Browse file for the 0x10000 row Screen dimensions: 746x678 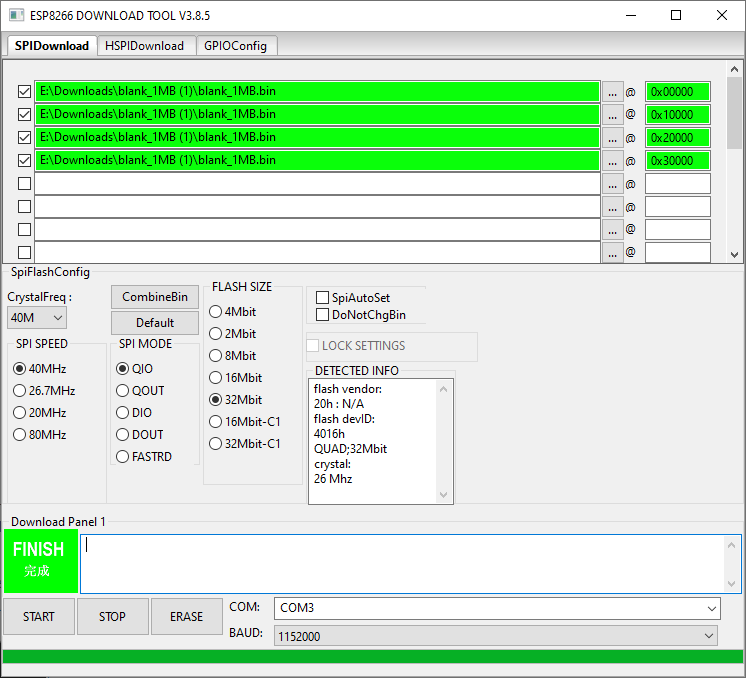pos(612,114)
